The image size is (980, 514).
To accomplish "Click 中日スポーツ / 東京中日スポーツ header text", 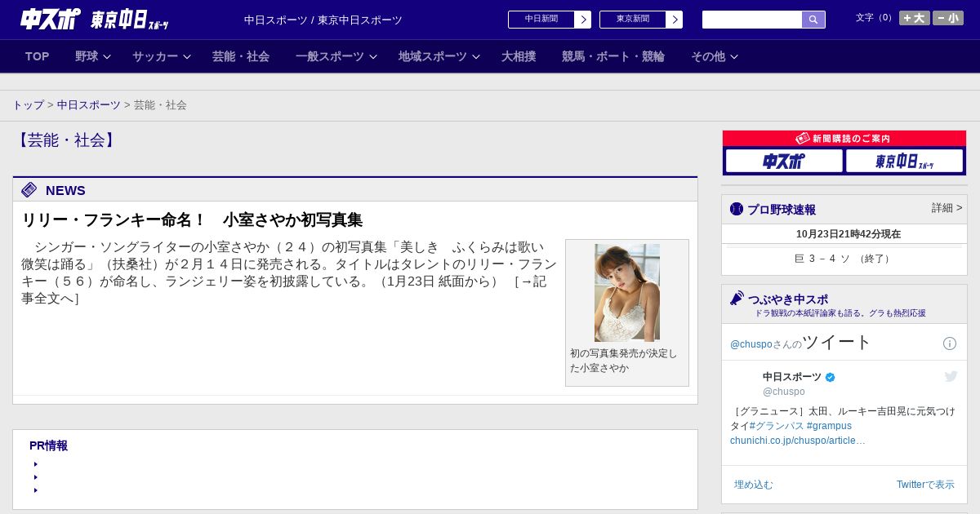I will tap(323, 20).
